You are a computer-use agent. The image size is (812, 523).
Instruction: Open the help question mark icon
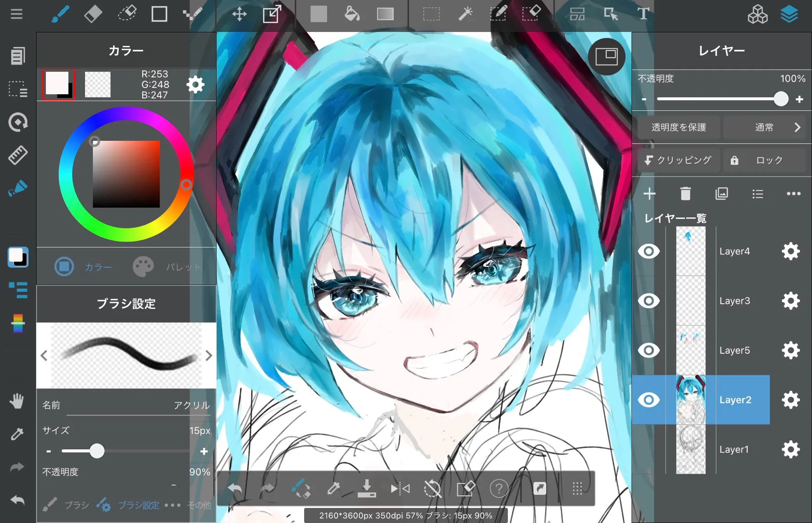pos(499,489)
